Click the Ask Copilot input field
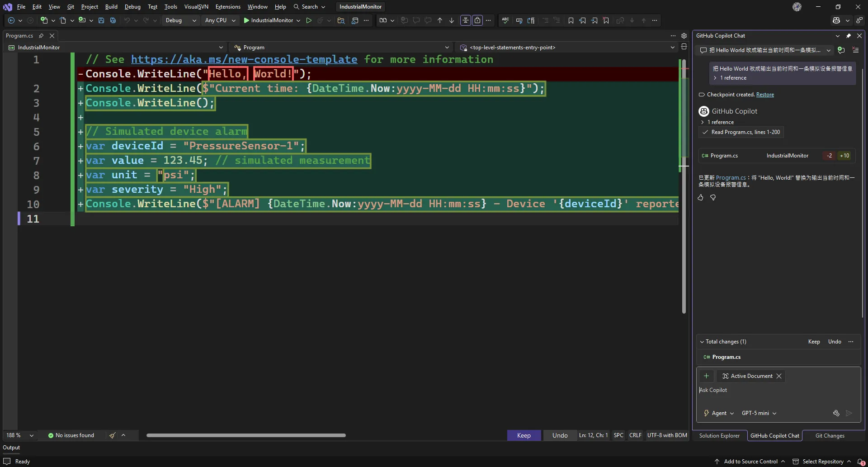The height and width of the screenshot is (467, 868). point(778,390)
